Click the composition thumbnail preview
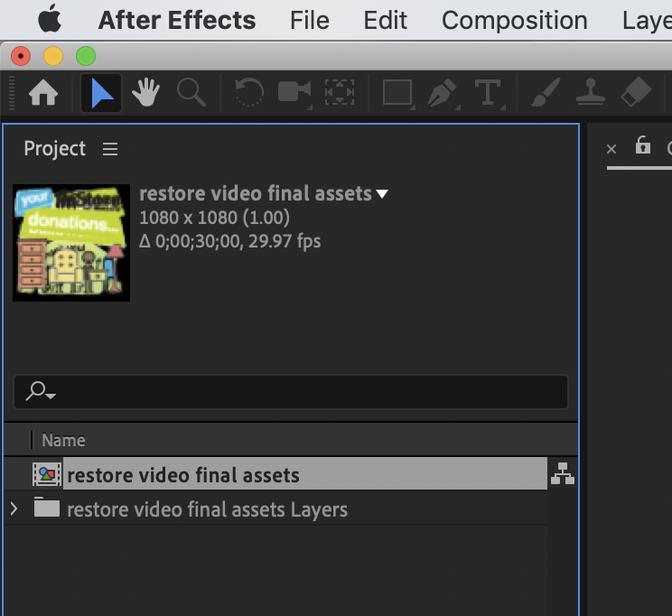This screenshot has width=672, height=616. [x=71, y=243]
